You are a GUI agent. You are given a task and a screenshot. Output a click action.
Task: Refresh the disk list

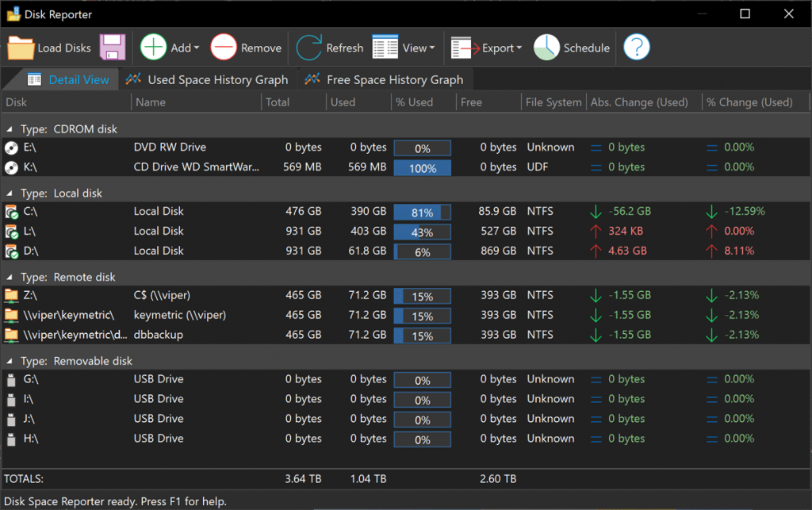[329, 48]
